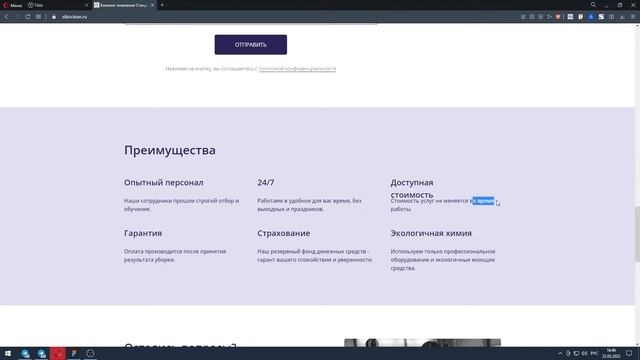Close the Tilda tab
This screenshot has width=640, height=360.
click(x=86, y=5)
